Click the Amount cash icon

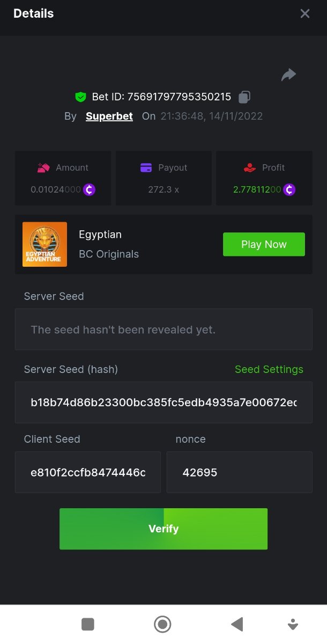43,167
